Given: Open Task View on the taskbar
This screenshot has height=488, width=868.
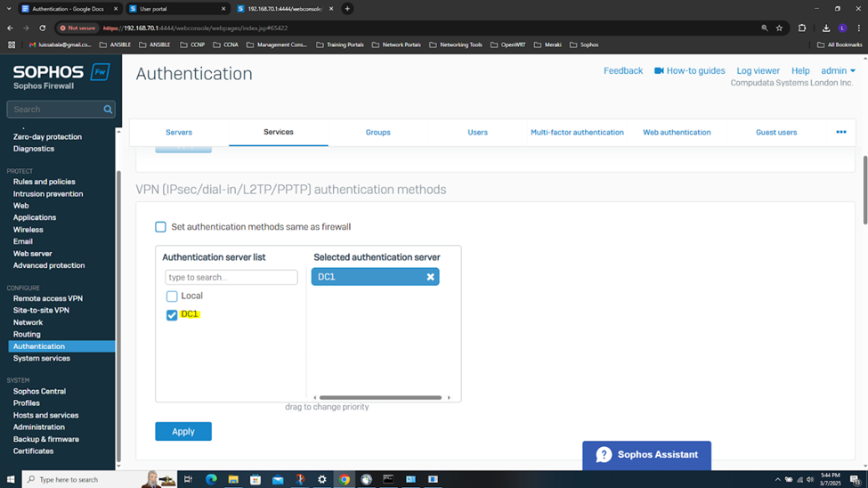Looking at the screenshot, I should tap(188, 479).
